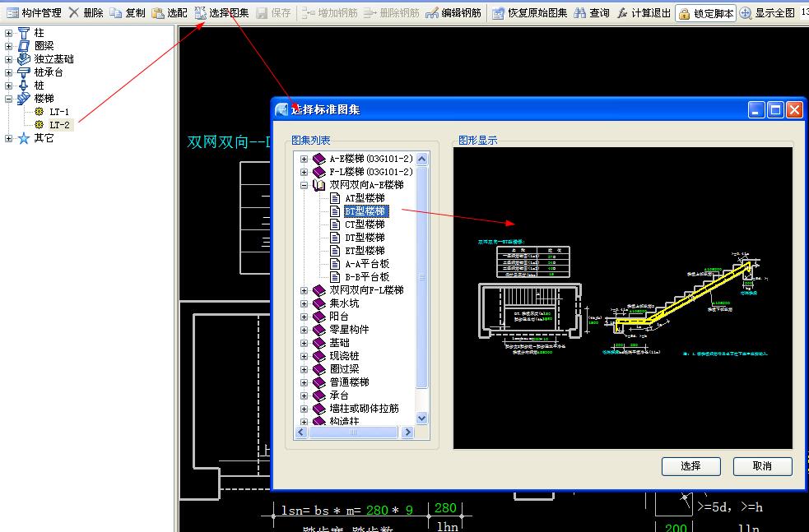
Task: Click the 查询 binoculars icon
Action: pyautogui.click(x=580, y=12)
